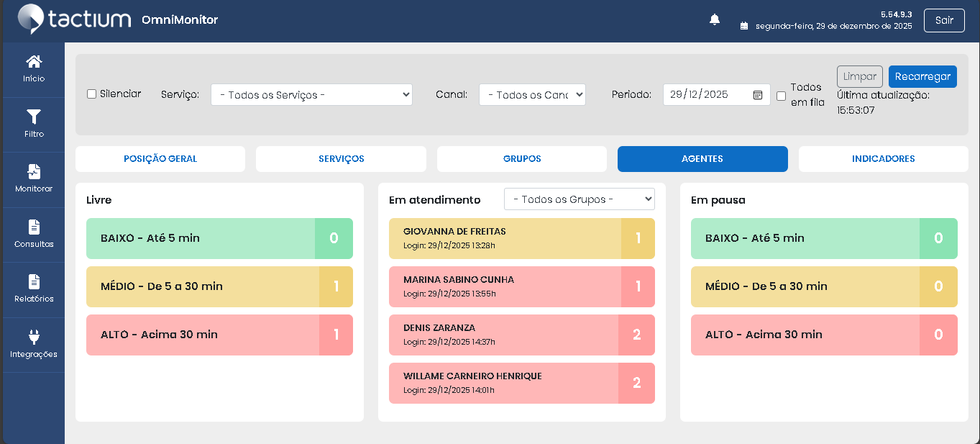This screenshot has width=980, height=444.
Task: Click the Sair logout button
Action: (944, 20)
